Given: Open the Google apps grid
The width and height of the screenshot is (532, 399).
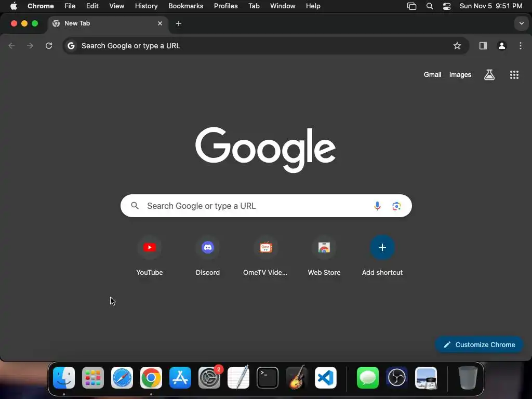Looking at the screenshot, I should [x=514, y=75].
